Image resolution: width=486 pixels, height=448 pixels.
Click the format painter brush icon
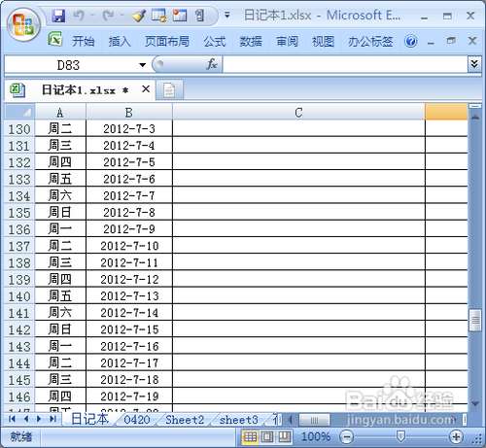click(x=139, y=16)
